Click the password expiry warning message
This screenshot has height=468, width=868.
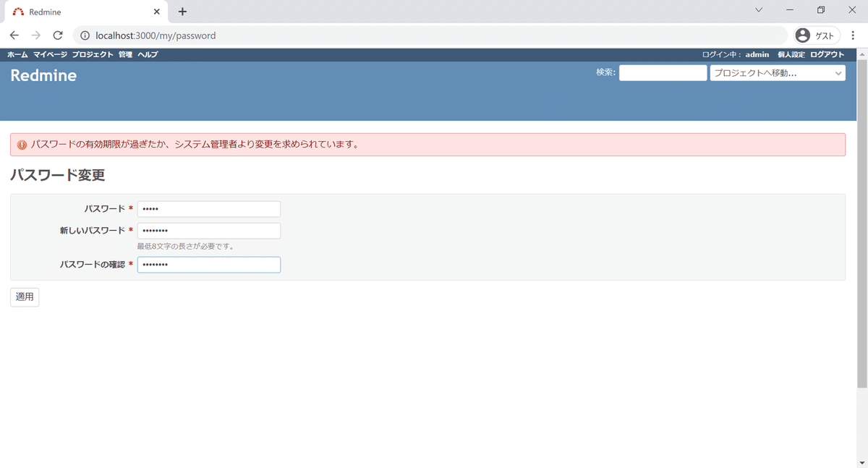point(427,145)
